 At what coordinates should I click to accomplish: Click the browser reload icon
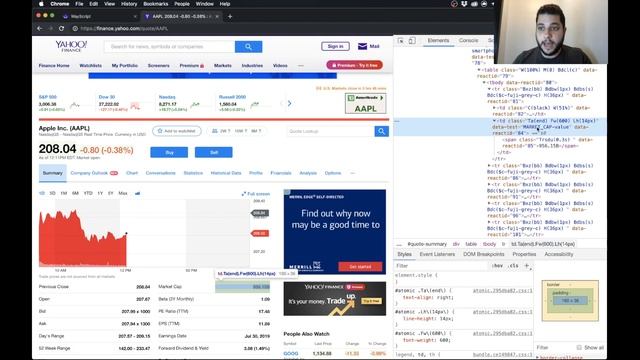[61, 29]
